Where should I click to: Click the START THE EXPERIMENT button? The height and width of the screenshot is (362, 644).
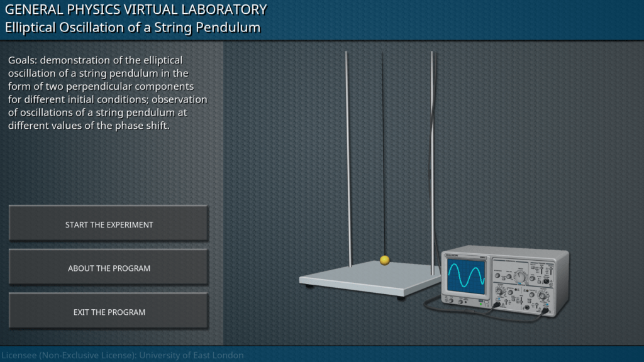(x=109, y=224)
